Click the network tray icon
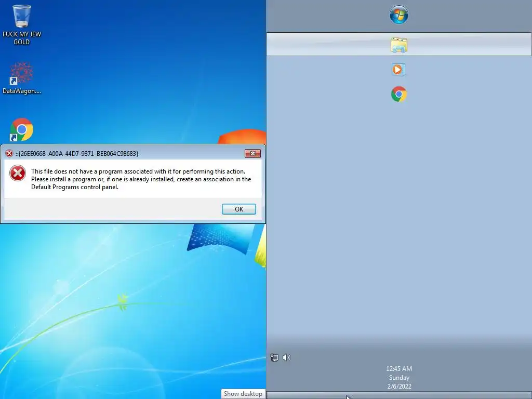Screen dimensions: 532x399 (x=274, y=357)
